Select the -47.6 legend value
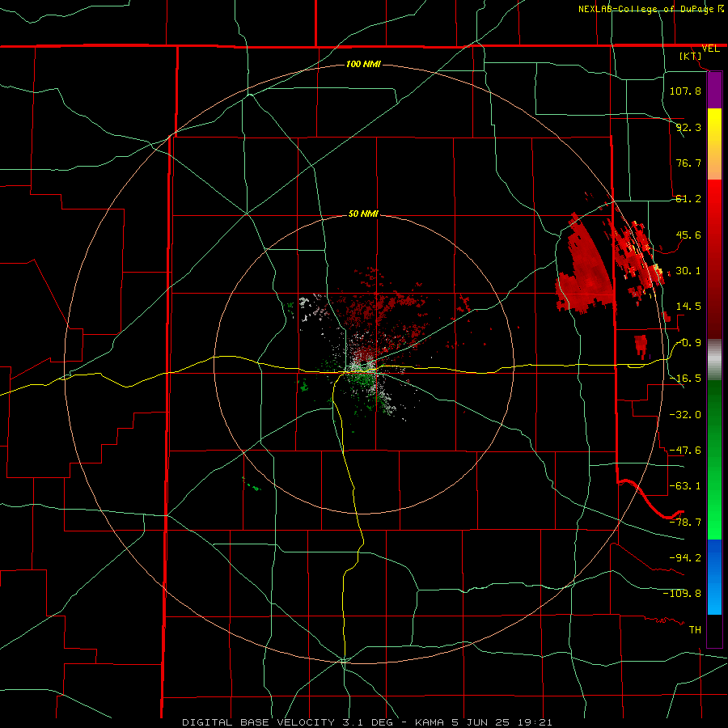728x728 pixels. click(x=685, y=451)
